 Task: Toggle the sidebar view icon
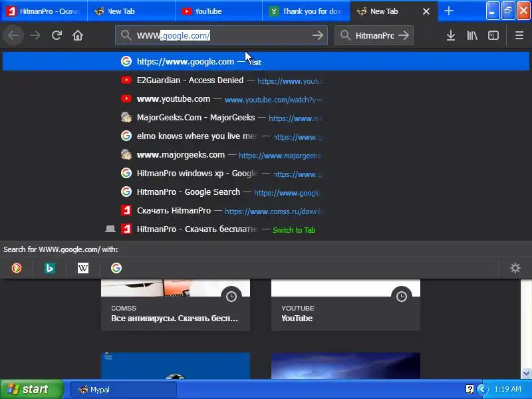click(493, 35)
